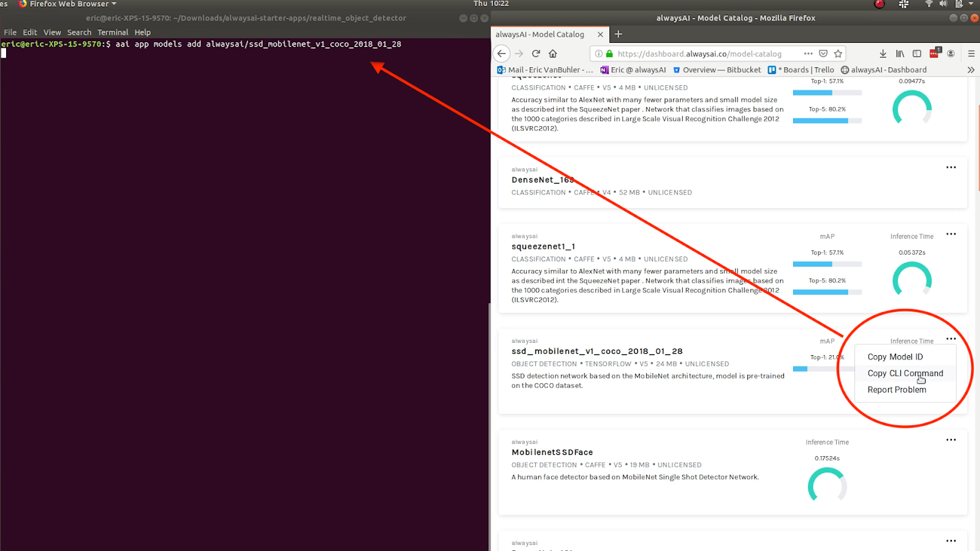
Task: Select Copy CLI Command from popup
Action: [x=905, y=373]
